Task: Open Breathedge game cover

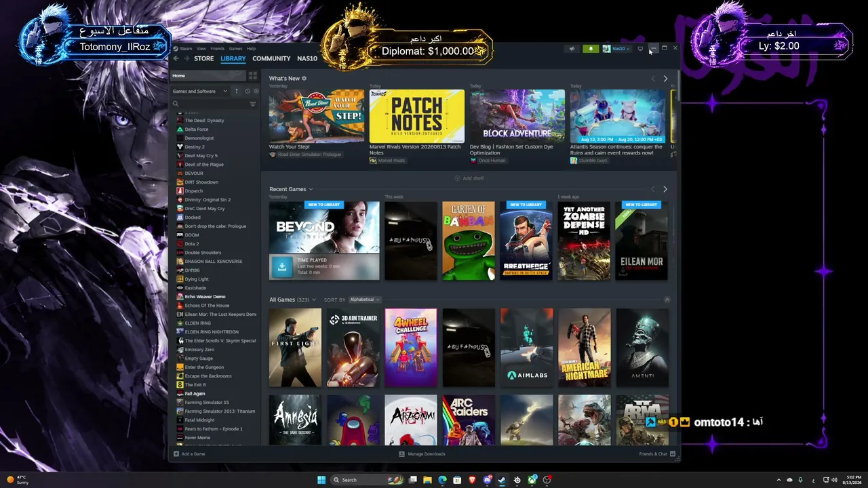Action: pos(526,241)
